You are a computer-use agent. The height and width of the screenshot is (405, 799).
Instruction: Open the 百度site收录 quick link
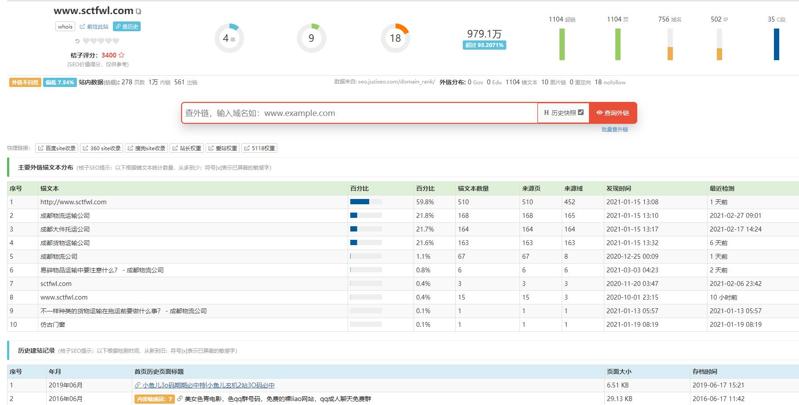(58, 148)
